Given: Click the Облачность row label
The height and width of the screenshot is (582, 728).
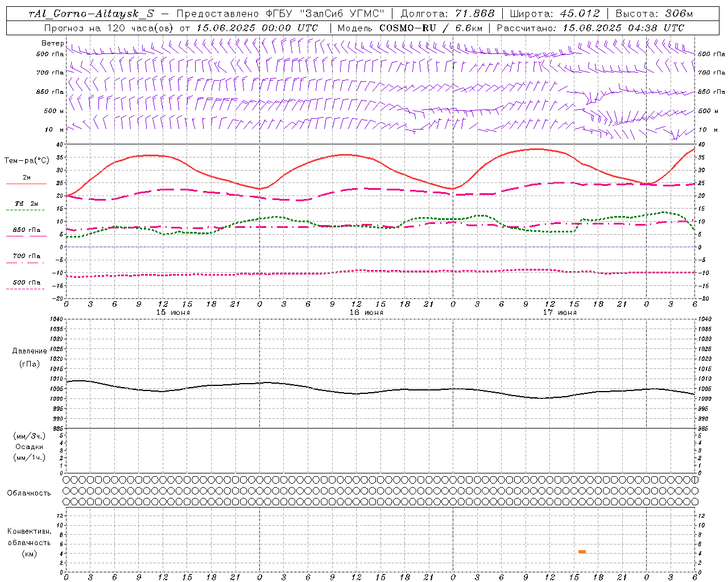Looking at the screenshot, I should click(x=29, y=493).
